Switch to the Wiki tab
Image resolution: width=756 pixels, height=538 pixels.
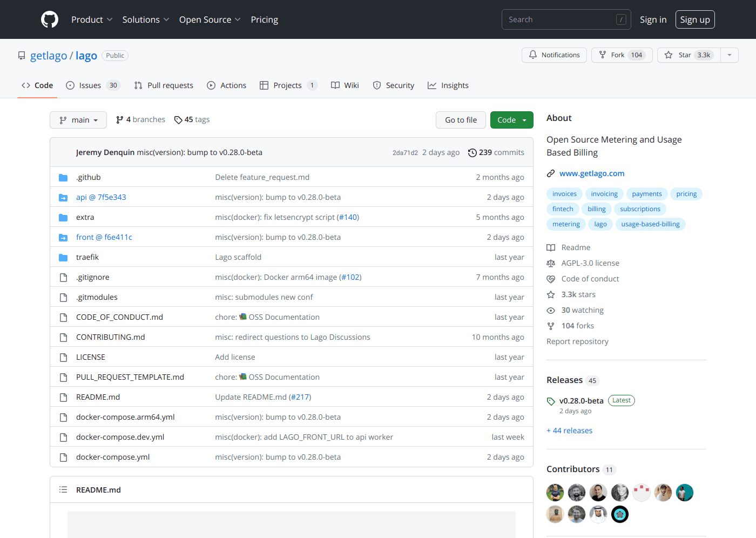345,85
